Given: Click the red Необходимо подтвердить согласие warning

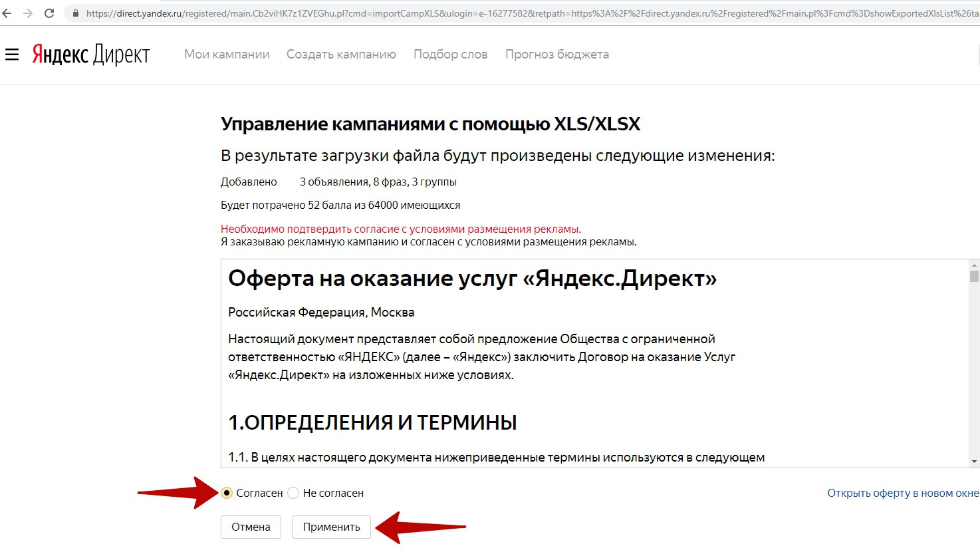Looking at the screenshot, I should tap(401, 229).
